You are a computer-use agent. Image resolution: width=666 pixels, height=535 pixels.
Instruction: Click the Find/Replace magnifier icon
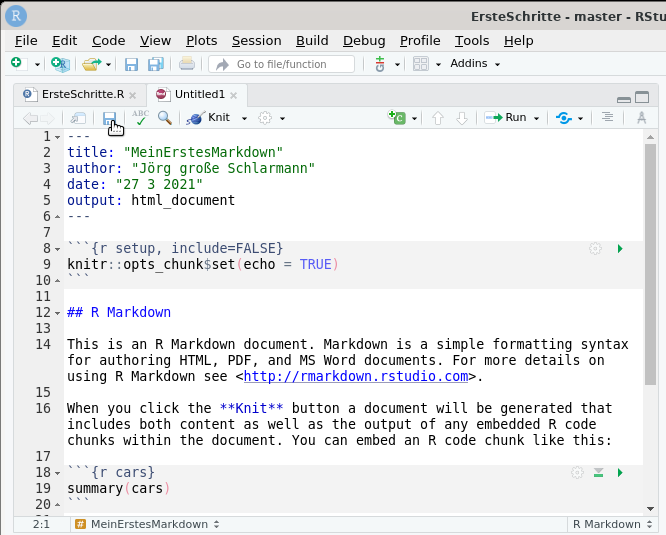tap(165, 118)
